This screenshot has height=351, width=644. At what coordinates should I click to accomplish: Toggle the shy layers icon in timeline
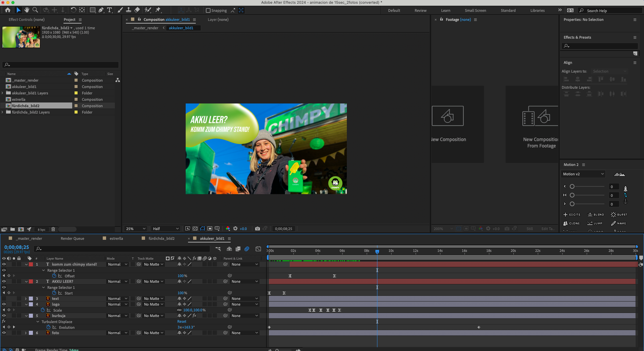pyautogui.click(x=229, y=249)
